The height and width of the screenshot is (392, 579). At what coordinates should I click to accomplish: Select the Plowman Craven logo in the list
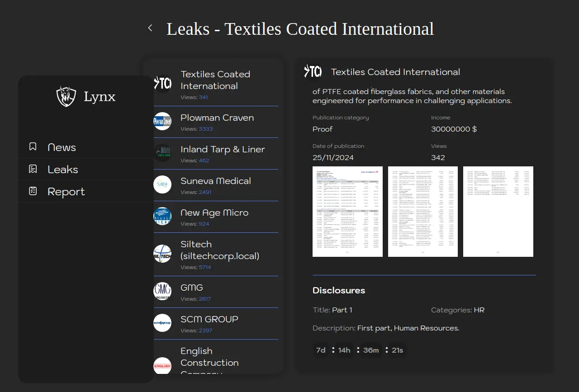pyautogui.click(x=162, y=122)
